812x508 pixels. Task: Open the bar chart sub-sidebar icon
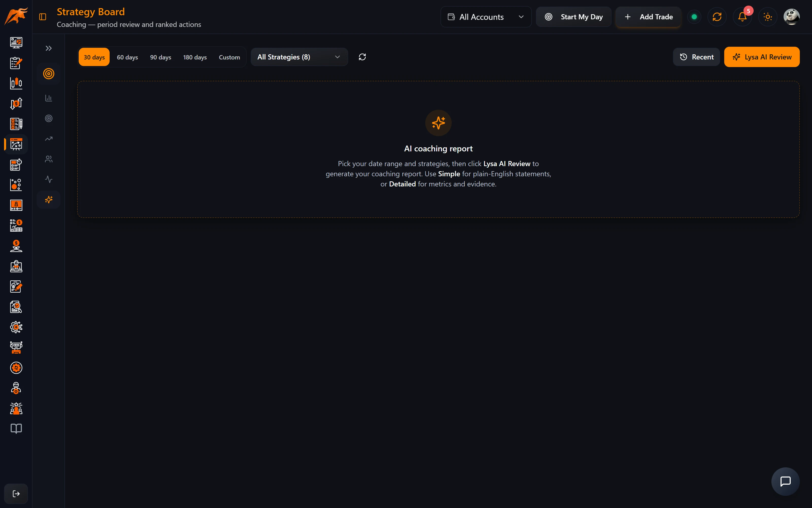pyautogui.click(x=49, y=98)
